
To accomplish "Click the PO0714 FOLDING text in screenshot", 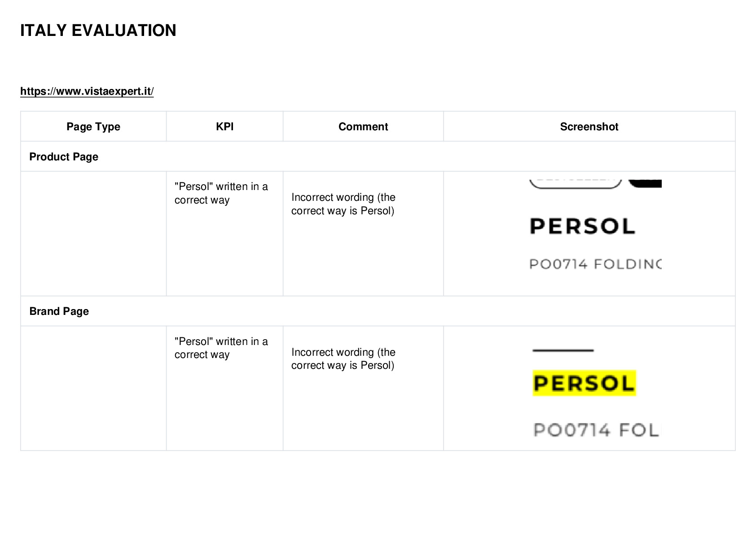I will click(595, 264).
